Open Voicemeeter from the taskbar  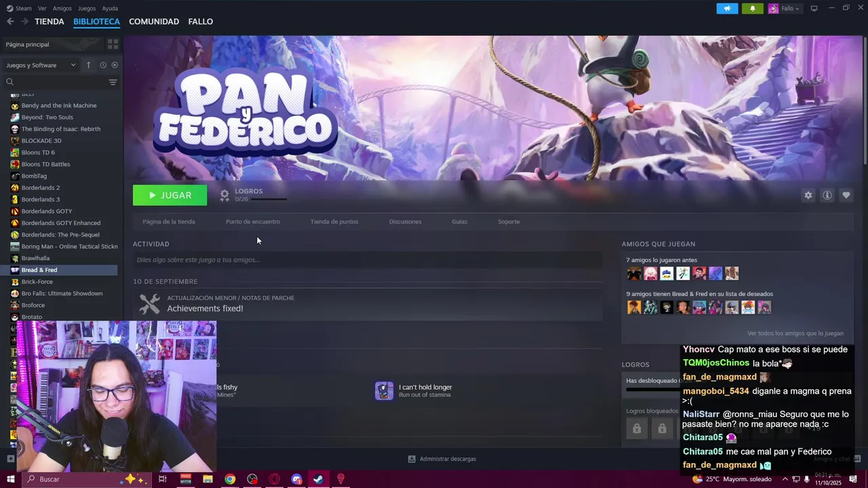point(185,479)
